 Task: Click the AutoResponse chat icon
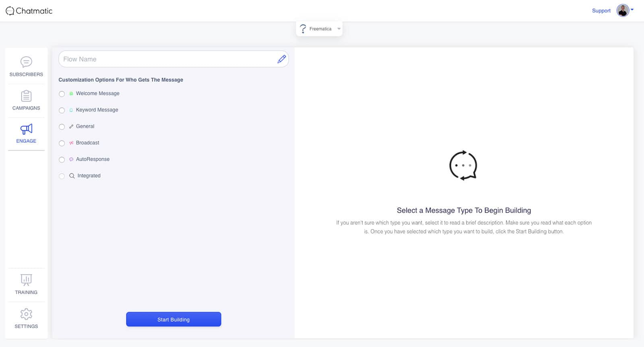click(71, 159)
